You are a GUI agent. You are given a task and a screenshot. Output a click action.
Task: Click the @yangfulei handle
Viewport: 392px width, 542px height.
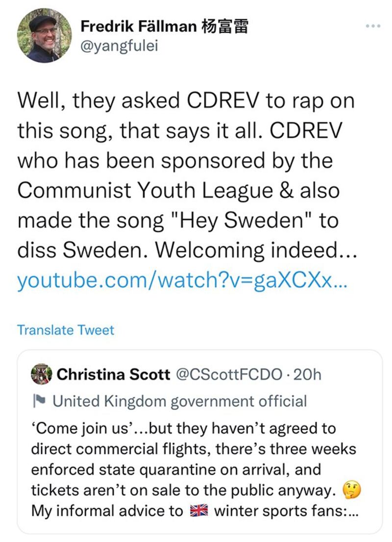coord(119,48)
